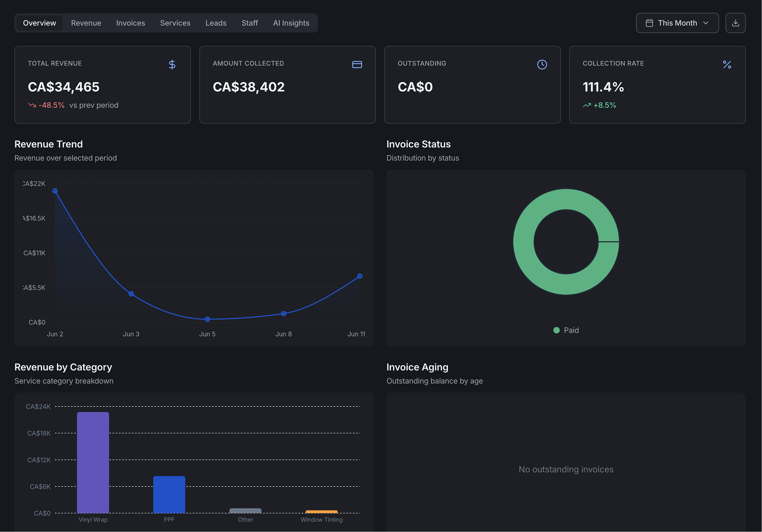762x532 pixels.
Task: Open the Overview tab
Action: (39, 23)
